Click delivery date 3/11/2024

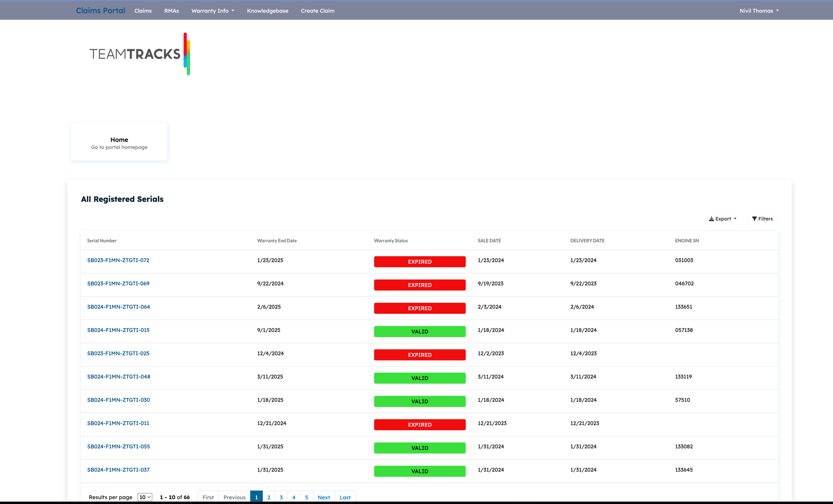point(583,377)
